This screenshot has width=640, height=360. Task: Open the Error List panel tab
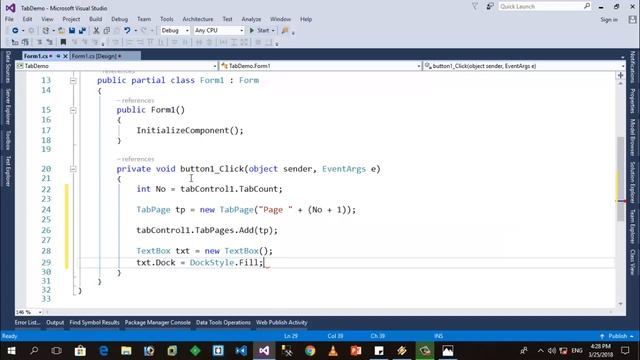pyautogui.click(x=28, y=322)
